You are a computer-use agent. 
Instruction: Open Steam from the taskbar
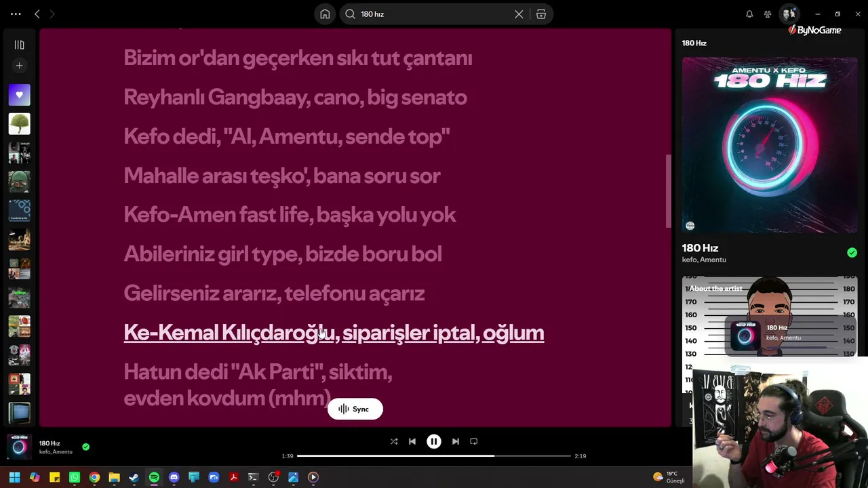[134, 477]
